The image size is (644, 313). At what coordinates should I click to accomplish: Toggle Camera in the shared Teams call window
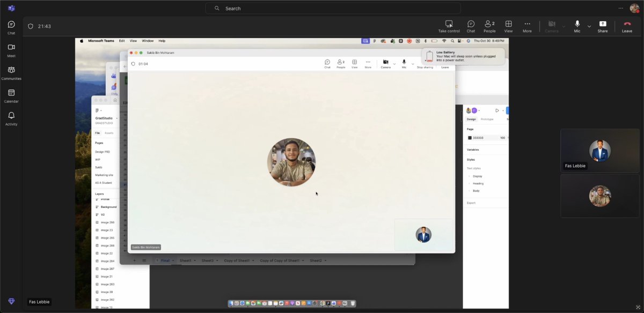(x=385, y=64)
